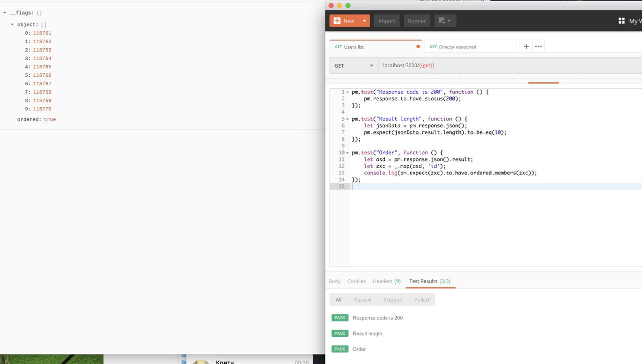This screenshot has width=642, height=364.
Task: Collapse the object array node in the left window
Action: pos(12,25)
